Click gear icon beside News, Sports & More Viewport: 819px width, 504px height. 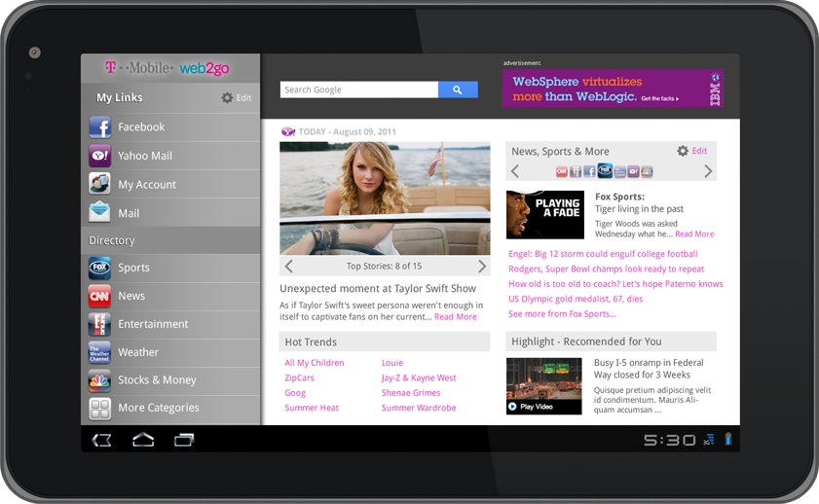point(683,151)
